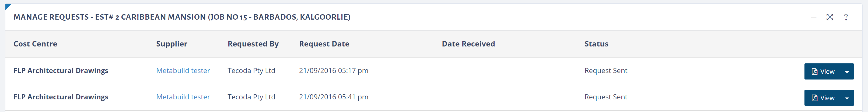Image resolution: width=868 pixels, height=112 pixels.
Task: Sort by the Cost Centre column header
Action: click(35, 44)
